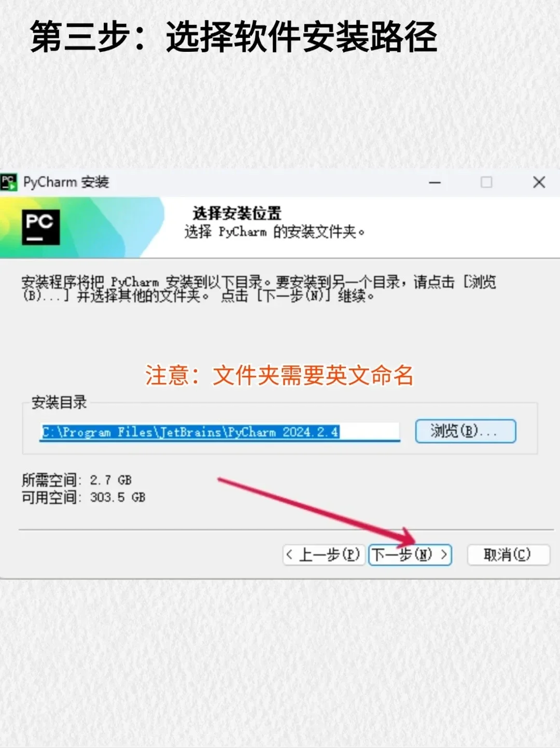
Task: Click the 选择 PyCharm 的安装文件夹 subtitle
Action: 274,232
